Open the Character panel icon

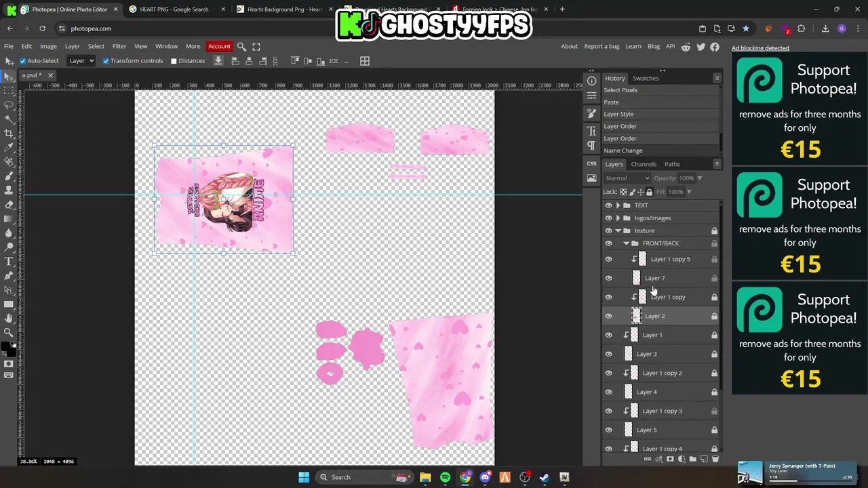591,130
